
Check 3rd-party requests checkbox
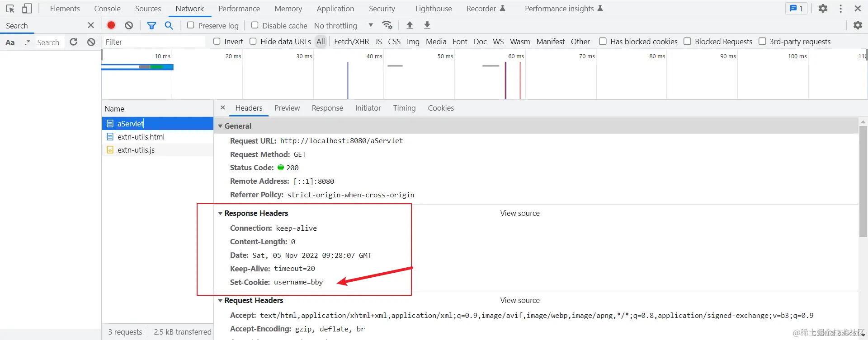[x=762, y=42]
